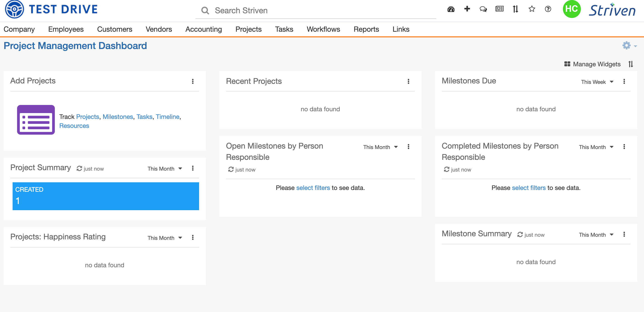Click the dashboard settings gear icon
The height and width of the screenshot is (312, 644).
tap(626, 45)
